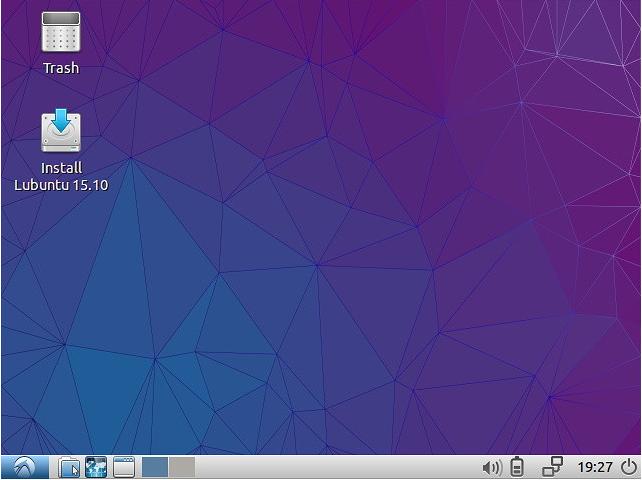Select the Install Lubuntu 15.10 installer icon

[61, 132]
